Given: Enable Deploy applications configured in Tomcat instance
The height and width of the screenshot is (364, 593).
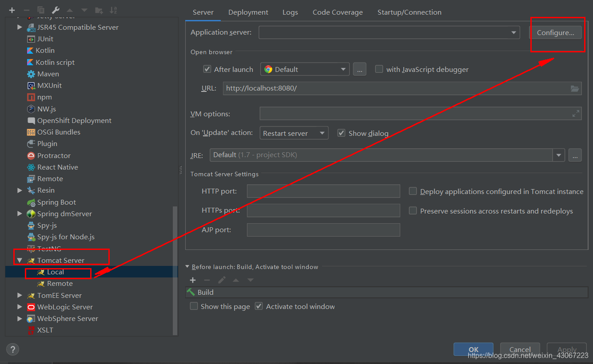Looking at the screenshot, I should click(x=413, y=191).
